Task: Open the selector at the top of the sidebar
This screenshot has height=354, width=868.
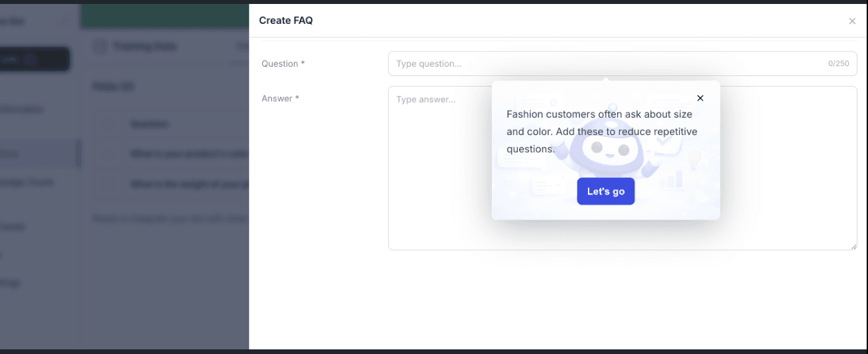Action: click(33, 21)
